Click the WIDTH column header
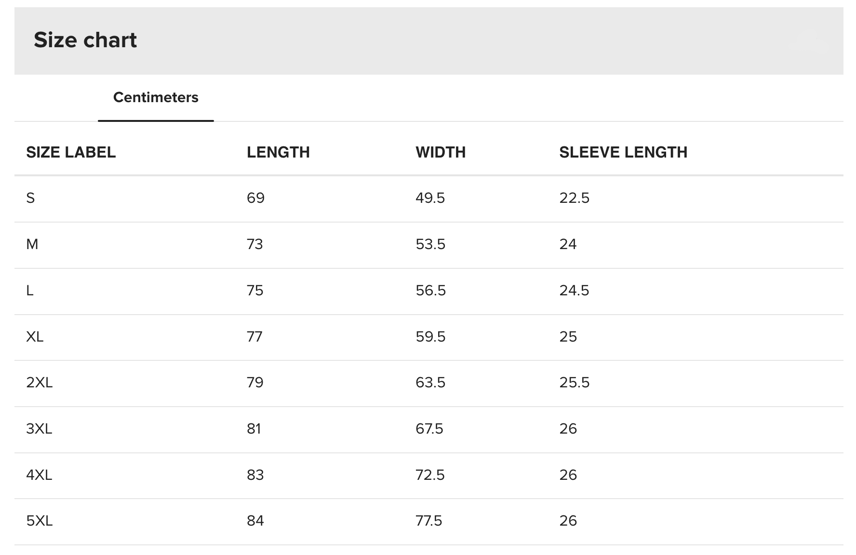856x555 pixels. pos(441,152)
